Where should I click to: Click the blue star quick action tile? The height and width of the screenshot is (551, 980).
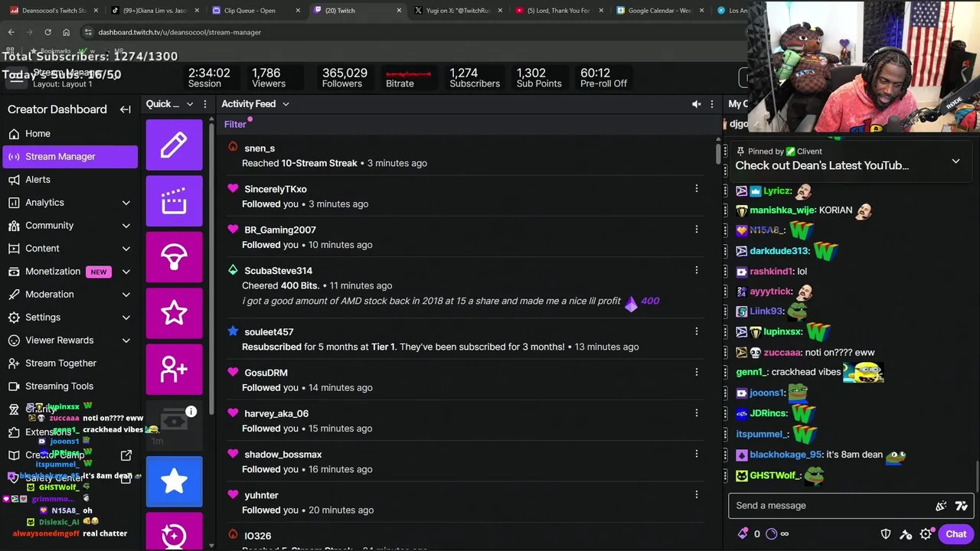(174, 481)
